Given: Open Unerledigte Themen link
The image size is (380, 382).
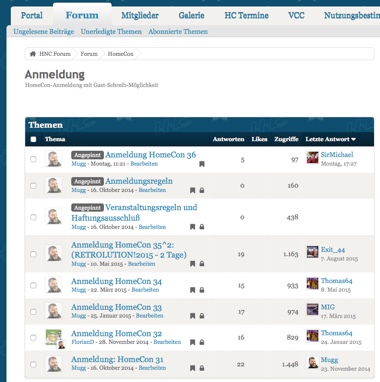Looking at the screenshot, I should tap(111, 32).
